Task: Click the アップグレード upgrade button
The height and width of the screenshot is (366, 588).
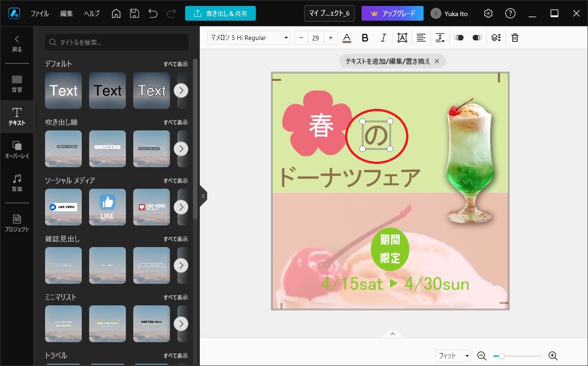Action: click(x=392, y=13)
